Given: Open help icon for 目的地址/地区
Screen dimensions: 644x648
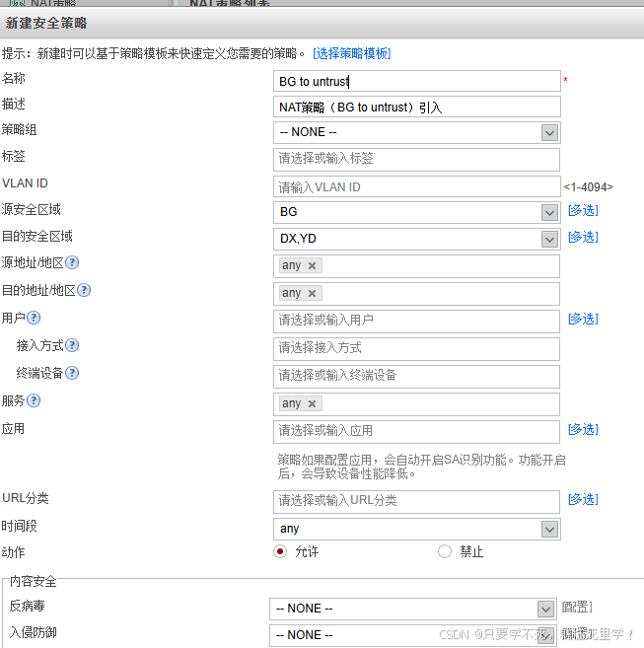Looking at the screenshot, I should [84, 291].
